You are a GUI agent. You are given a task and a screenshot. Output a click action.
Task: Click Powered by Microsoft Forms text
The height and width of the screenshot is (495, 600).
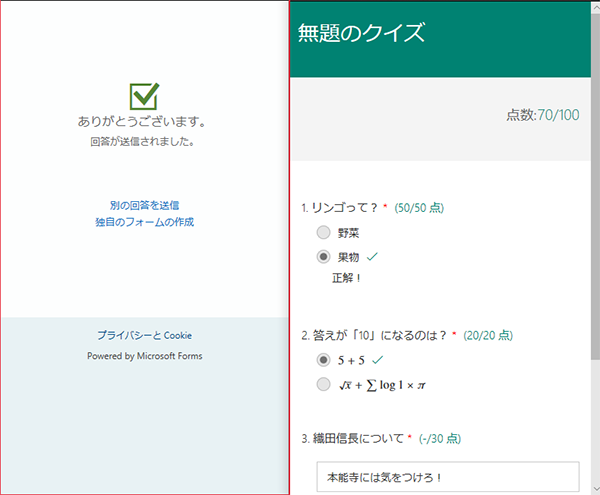click(144, 356)
